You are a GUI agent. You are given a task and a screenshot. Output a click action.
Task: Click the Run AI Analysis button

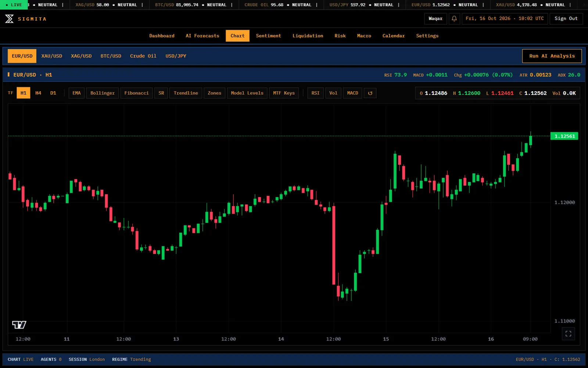coord(552,56)
